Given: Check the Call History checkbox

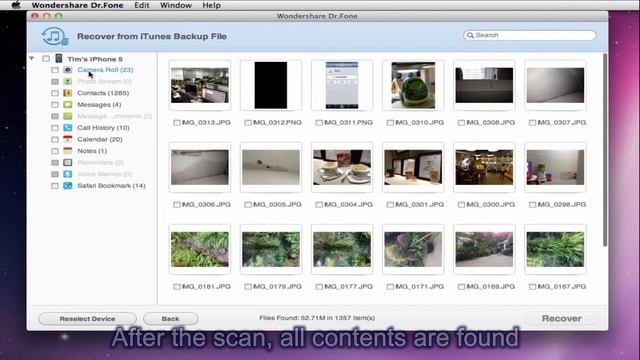Looking at the screenshot, I should point(55,128).
